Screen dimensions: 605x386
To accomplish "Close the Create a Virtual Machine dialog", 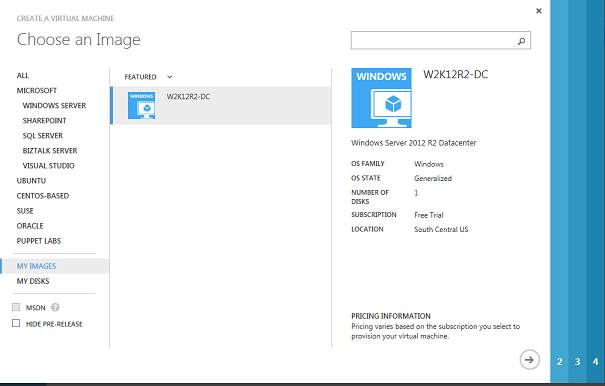I will 539,11.
